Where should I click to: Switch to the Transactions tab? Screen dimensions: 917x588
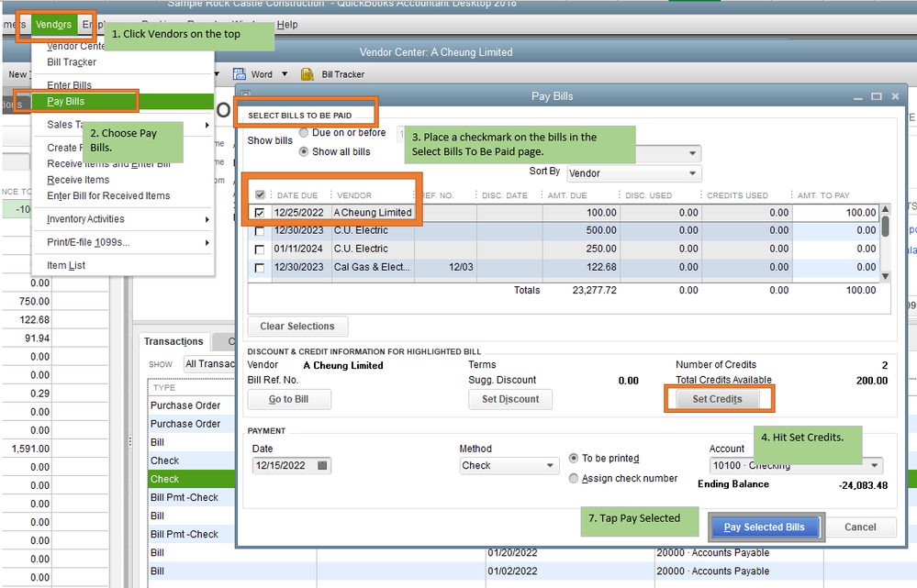(x=173, y=341)
